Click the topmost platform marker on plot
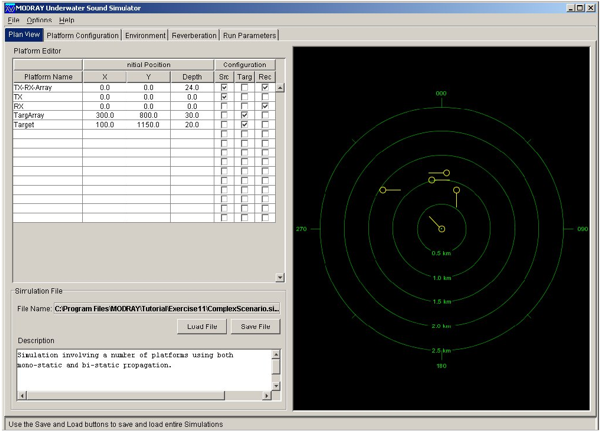 446,173
